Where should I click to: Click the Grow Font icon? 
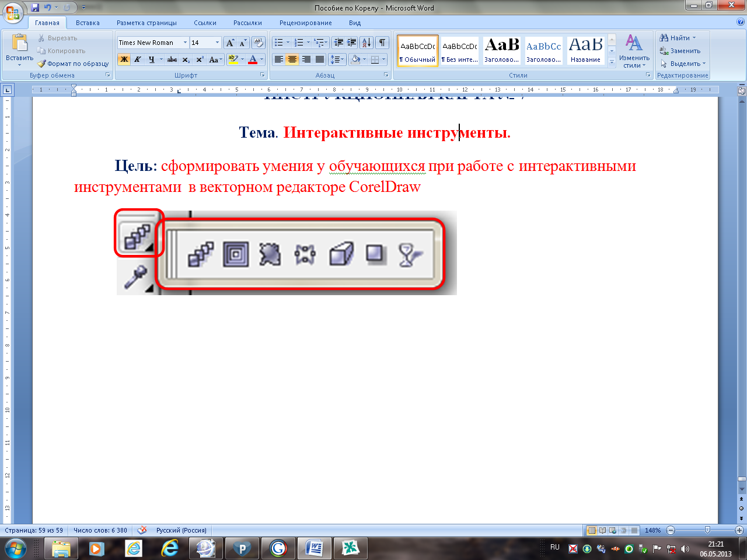(x=230, y=43)
